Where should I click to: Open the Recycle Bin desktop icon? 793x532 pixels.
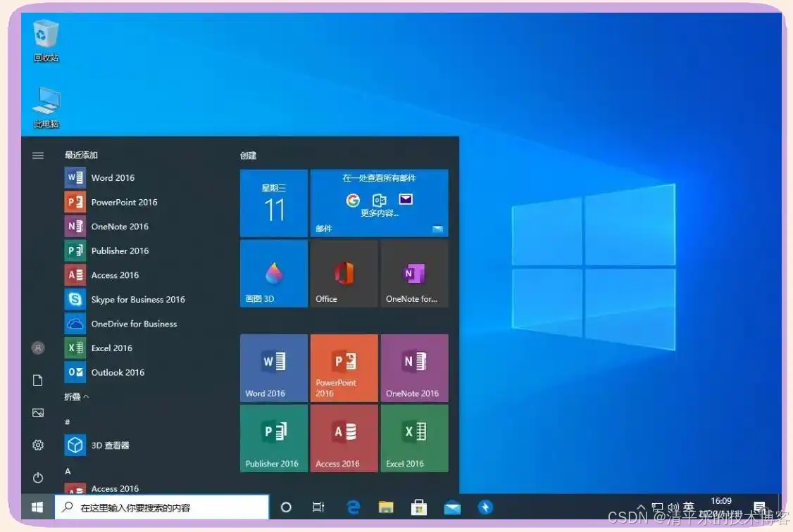46,42
